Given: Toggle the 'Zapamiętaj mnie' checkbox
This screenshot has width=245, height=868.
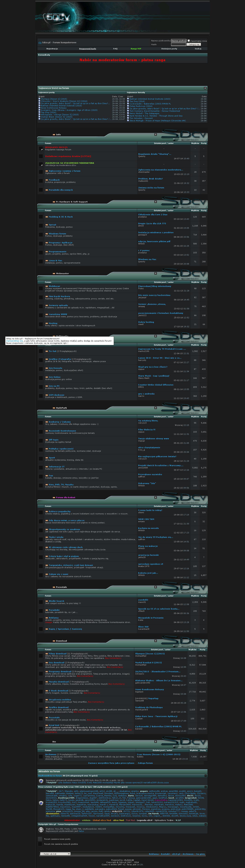Looking at the screenshot, I should pyautogui.click(x=188, y=40).
